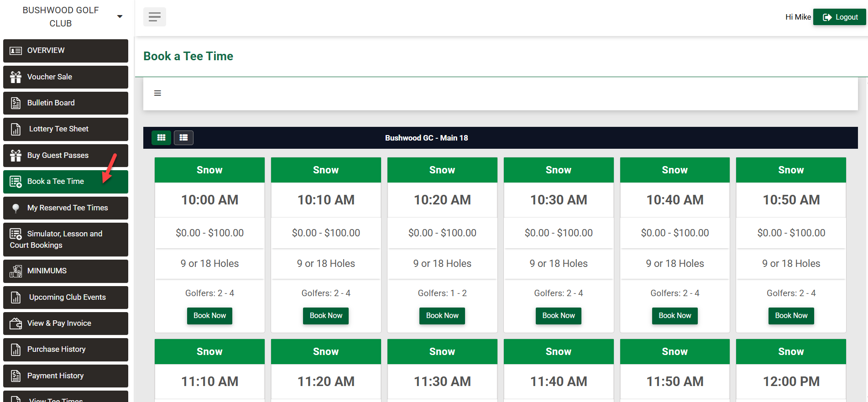Book the 10:00 AM tee time
Screen dimensions: 868x402
point(209,316)
